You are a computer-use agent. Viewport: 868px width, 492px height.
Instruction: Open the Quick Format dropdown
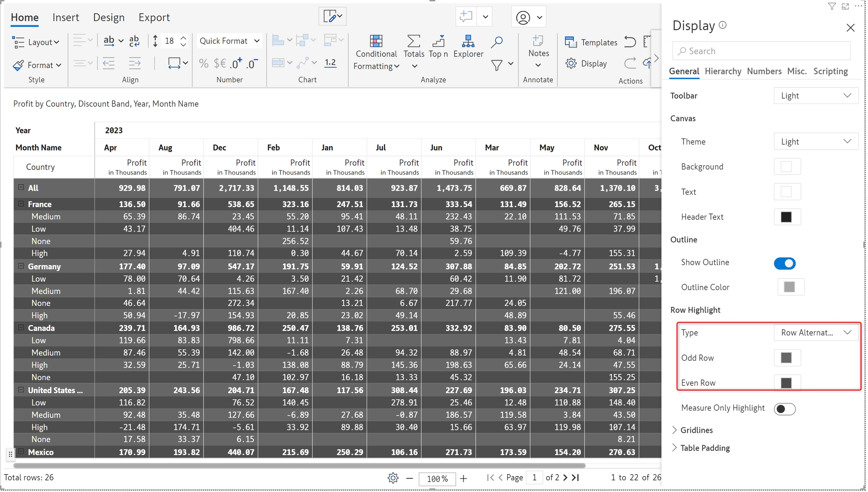[x=229, y=41]
